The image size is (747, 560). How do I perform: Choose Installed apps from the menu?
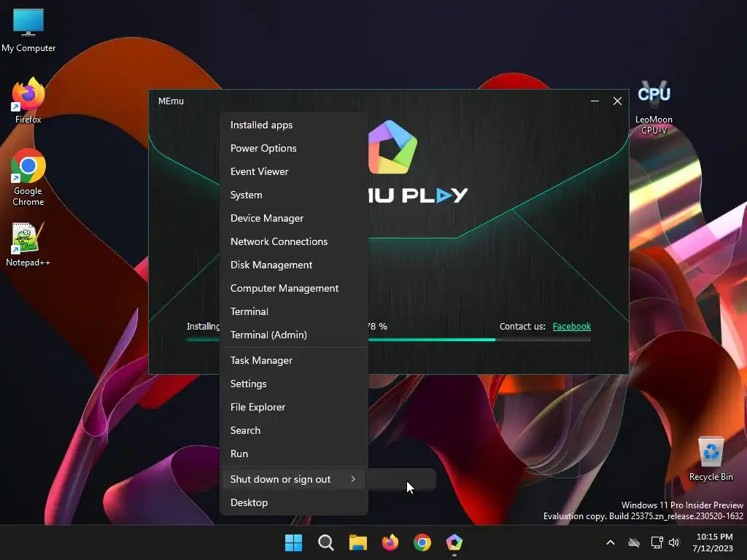[x=293, y=125]
